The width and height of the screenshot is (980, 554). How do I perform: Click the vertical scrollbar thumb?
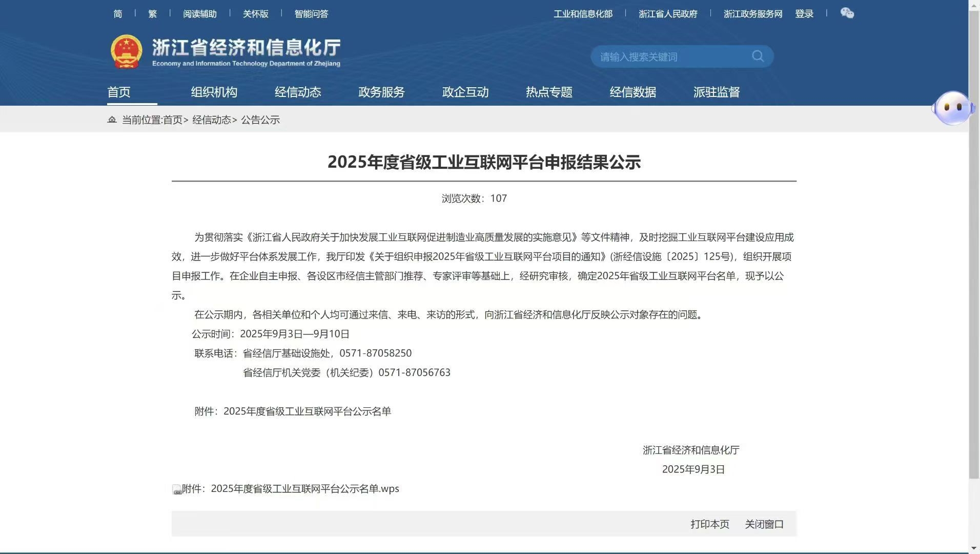click(974, 244)
